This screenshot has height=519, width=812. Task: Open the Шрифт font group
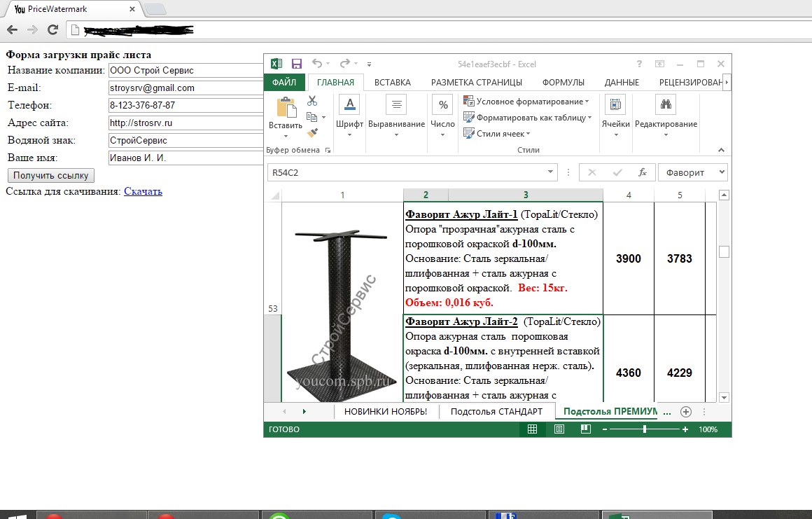[x=349, y=116]
